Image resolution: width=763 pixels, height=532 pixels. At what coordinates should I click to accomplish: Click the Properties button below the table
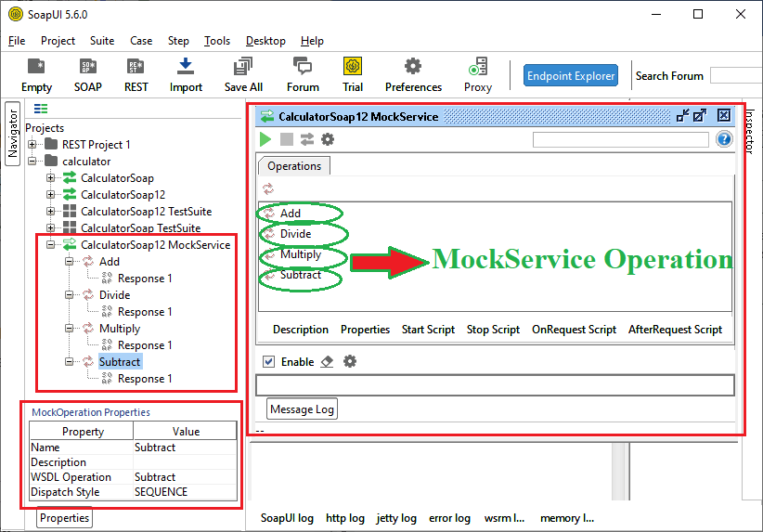pos(65,518)
